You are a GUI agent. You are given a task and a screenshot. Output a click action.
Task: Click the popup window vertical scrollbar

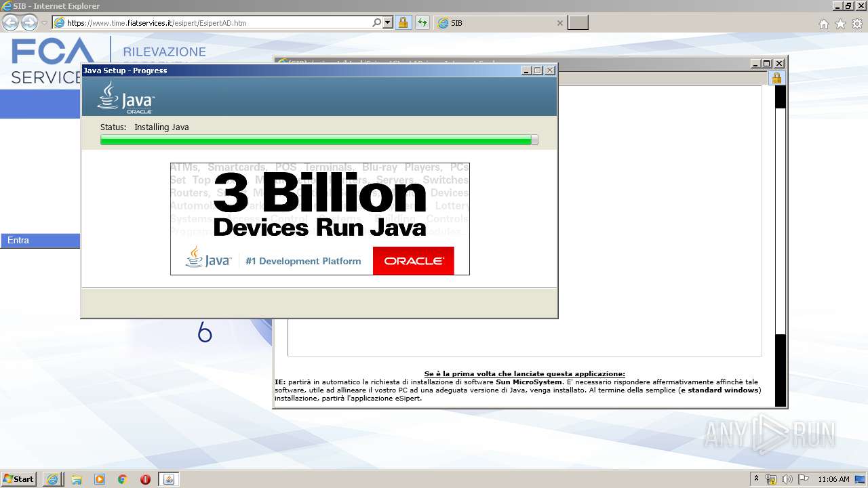780,245
